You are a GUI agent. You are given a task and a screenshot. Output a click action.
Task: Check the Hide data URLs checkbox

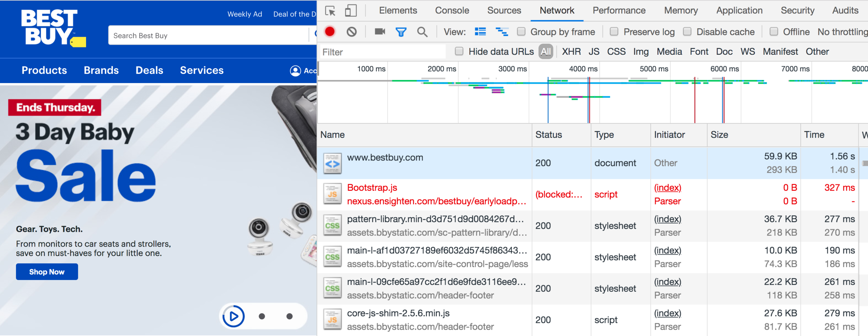click(459, 51)
